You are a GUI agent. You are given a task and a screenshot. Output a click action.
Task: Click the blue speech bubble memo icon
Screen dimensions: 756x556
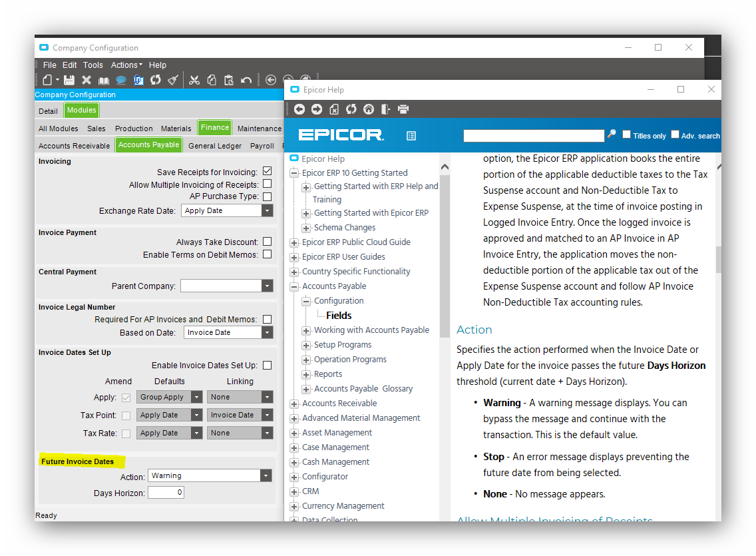pos(121,80)
